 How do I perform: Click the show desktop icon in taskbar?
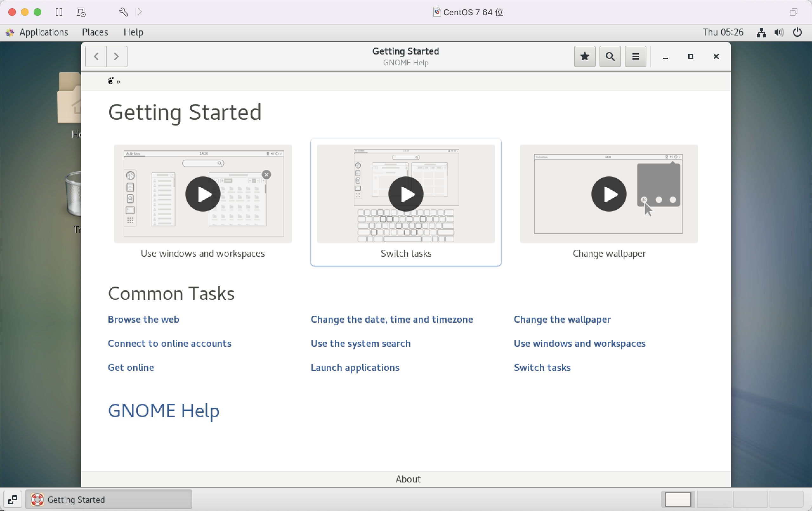tap(13, 499)
